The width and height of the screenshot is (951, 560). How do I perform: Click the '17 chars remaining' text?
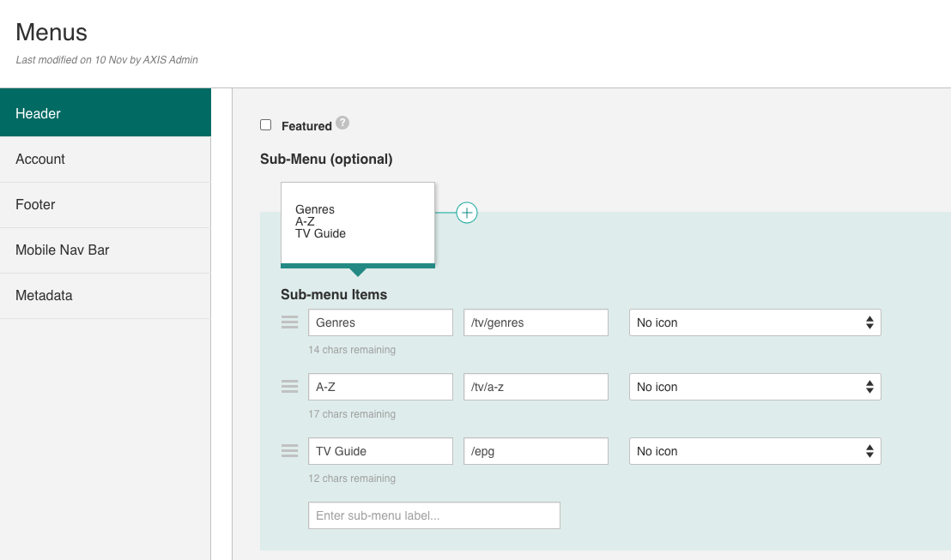click(x=352, y=414)
